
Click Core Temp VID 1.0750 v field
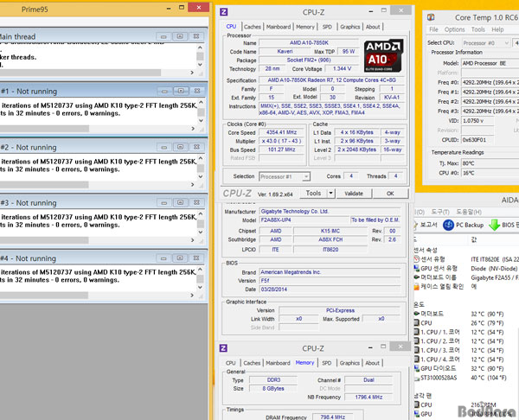[477, 121]
